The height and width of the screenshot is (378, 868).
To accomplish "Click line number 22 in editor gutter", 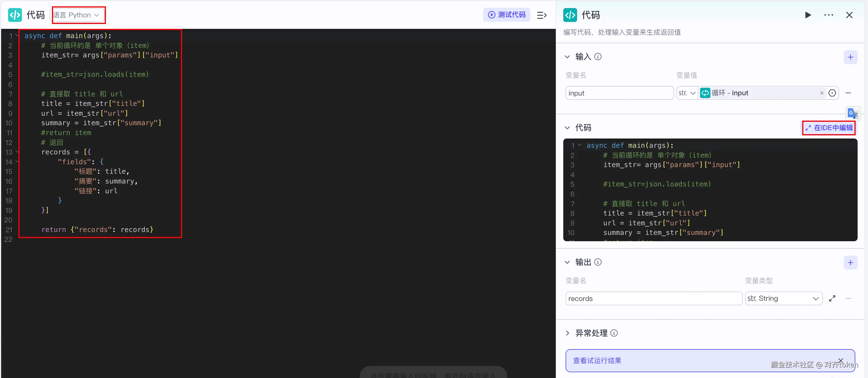I will (x=8, y=239).
